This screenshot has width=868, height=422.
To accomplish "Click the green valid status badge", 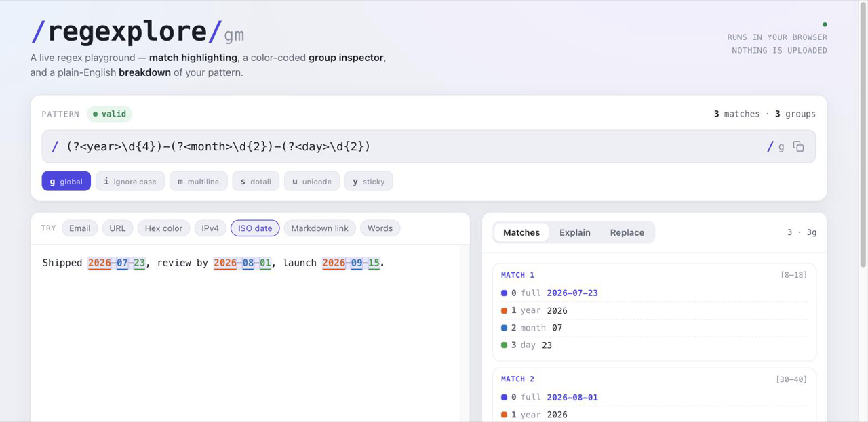I will pos(109,114).
